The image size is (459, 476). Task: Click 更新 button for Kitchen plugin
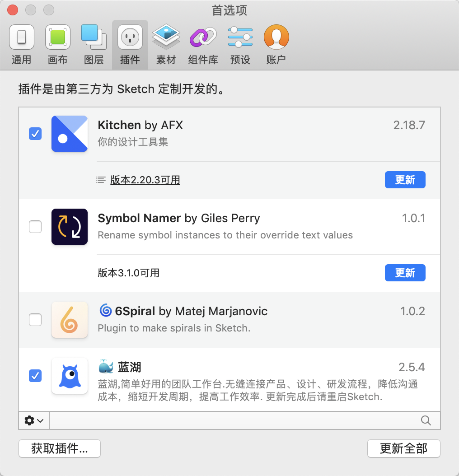click(x=405, y=180)
